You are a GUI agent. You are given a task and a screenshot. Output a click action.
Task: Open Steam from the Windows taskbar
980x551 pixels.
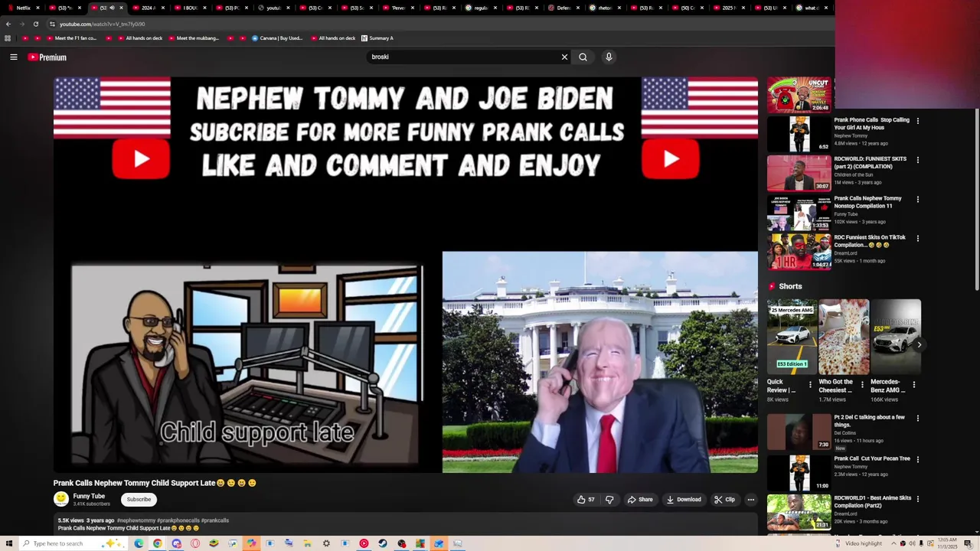point(383,543)
